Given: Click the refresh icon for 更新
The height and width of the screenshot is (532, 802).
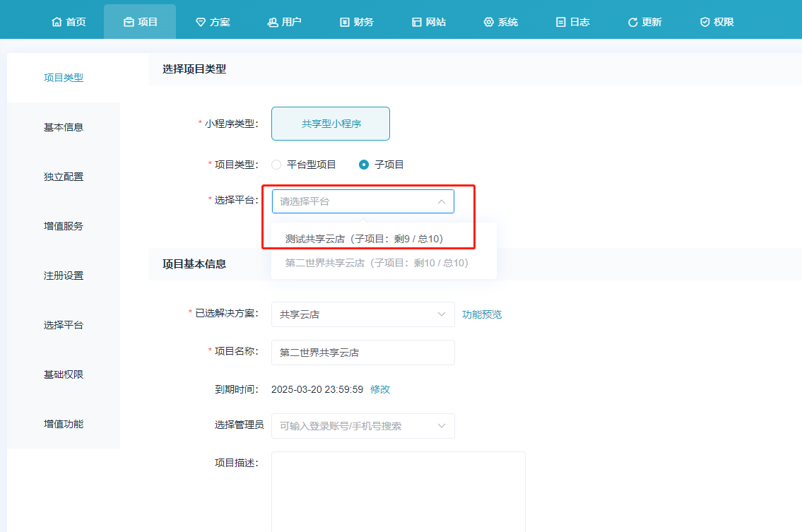Looking at the screenshot, I should [632, 22].
